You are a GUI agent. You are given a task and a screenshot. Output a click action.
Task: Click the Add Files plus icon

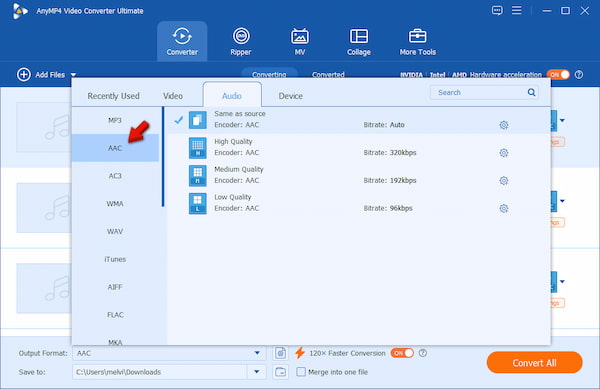24,75
